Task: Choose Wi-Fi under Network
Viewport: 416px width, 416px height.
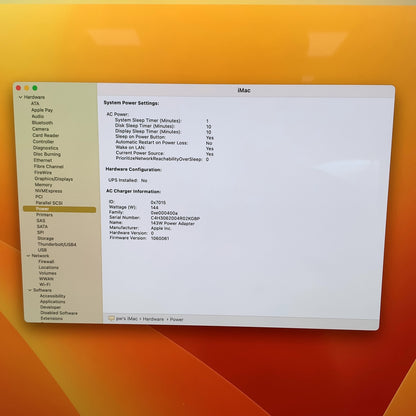Action: 45,284
